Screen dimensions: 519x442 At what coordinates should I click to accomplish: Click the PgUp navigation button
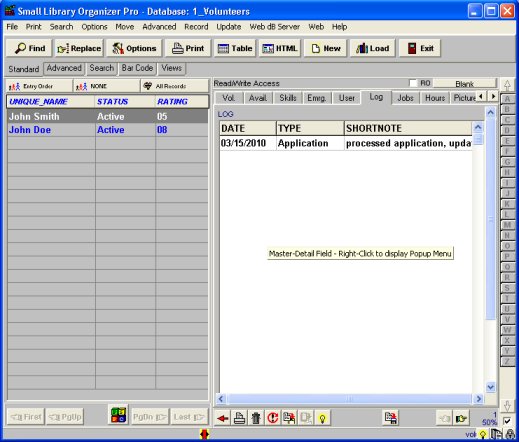[65, 417]
